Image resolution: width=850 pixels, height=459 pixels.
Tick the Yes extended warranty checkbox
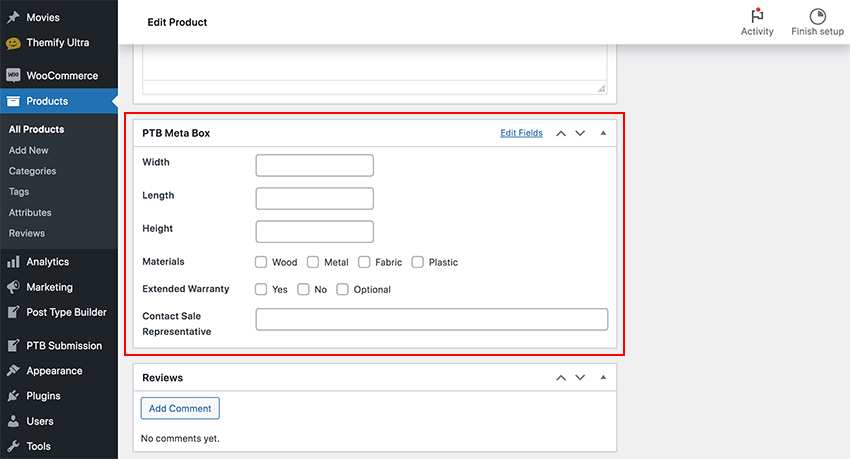pos(261,289)
